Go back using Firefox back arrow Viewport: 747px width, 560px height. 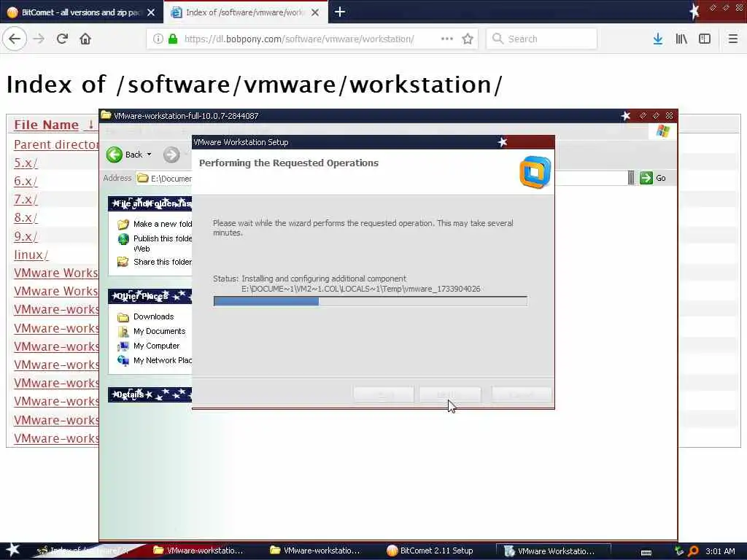(x=15, y=39)
